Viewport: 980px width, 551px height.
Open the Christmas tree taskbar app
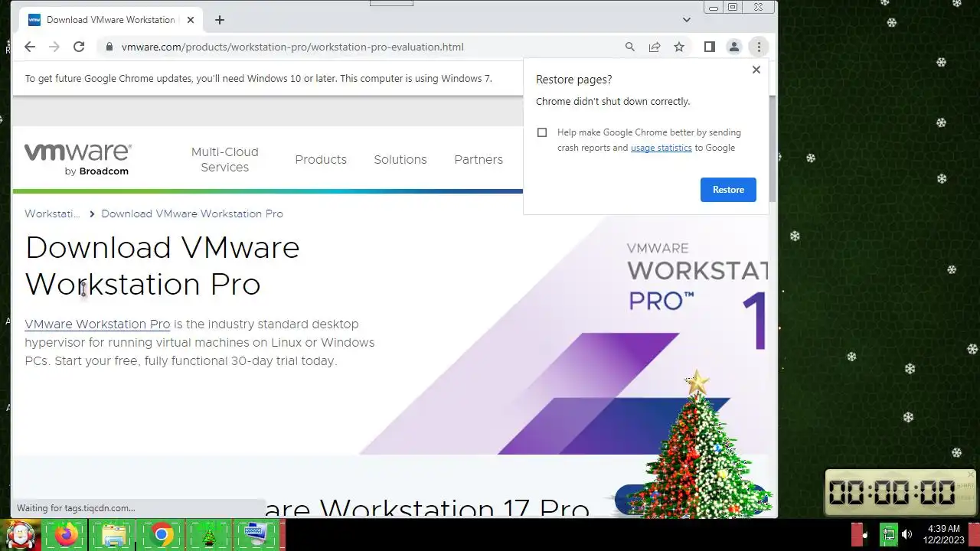tap(208, 534)
